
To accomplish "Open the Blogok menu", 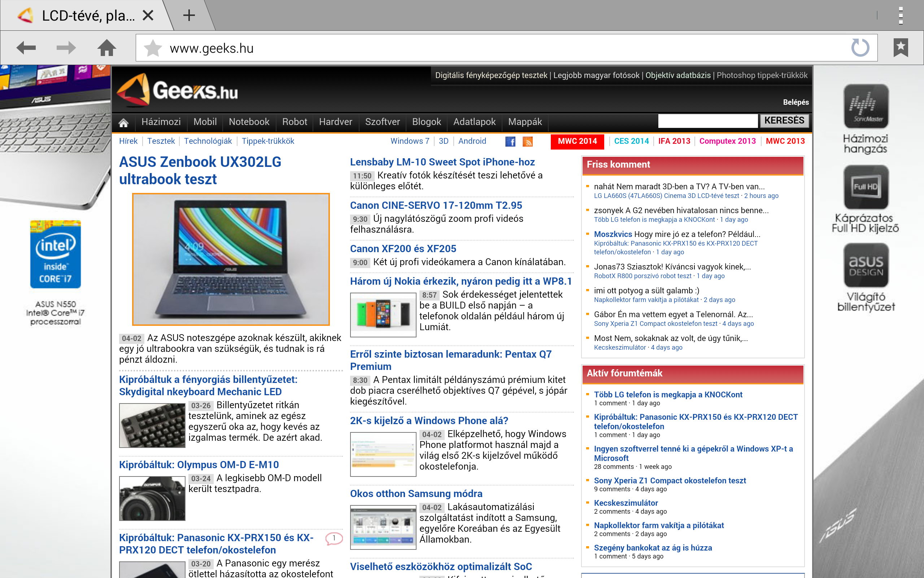I will pyautogui.click(x=427, y=122).
